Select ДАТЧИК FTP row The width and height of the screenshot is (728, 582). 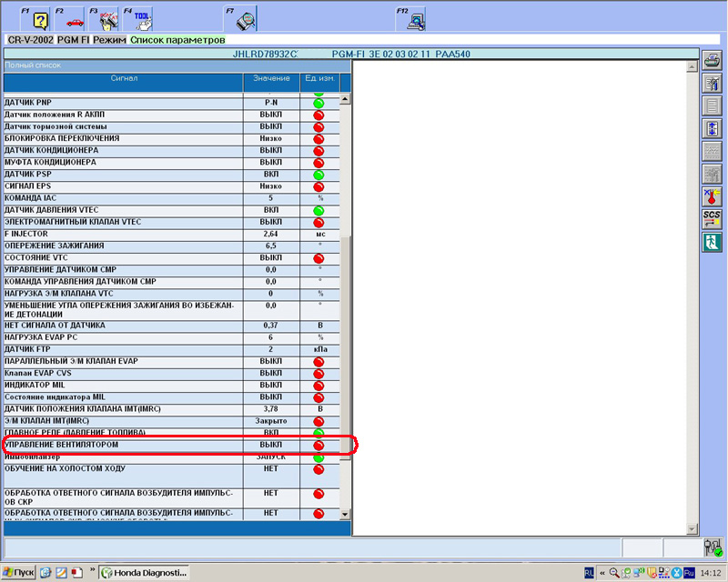point(172,349)
